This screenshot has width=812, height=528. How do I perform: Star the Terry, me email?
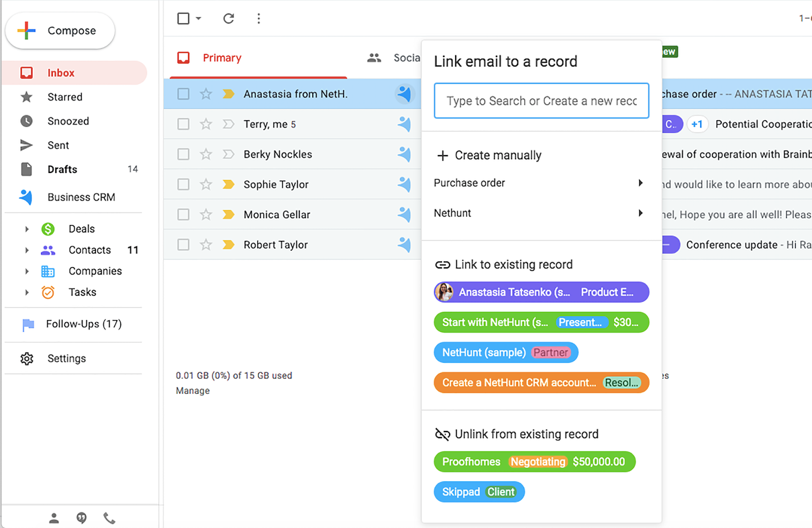206,124
